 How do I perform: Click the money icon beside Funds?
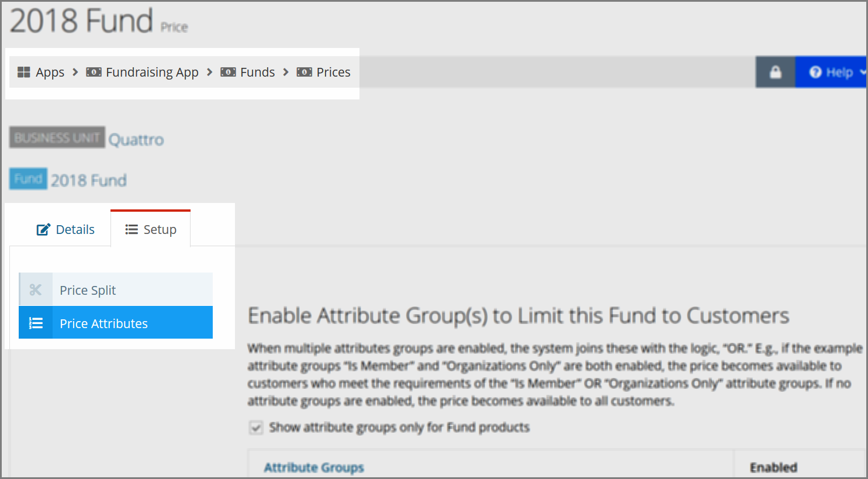[x=228, y=72]
